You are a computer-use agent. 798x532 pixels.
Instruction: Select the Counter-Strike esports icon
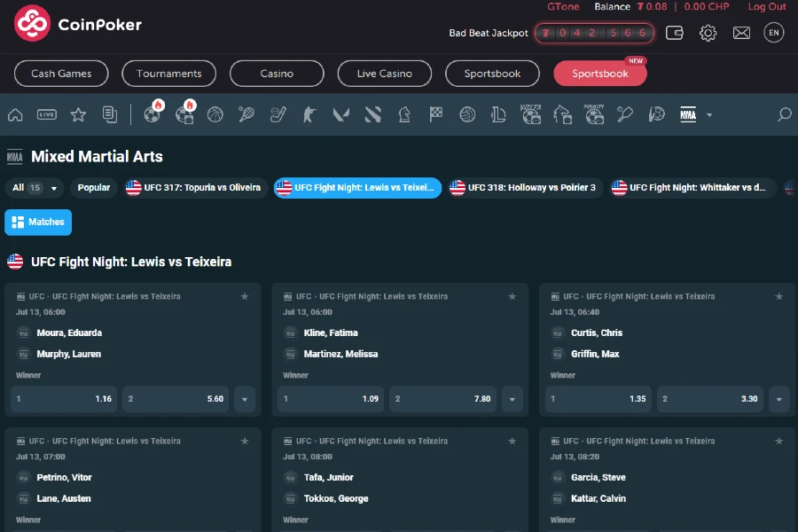(309, 114)
